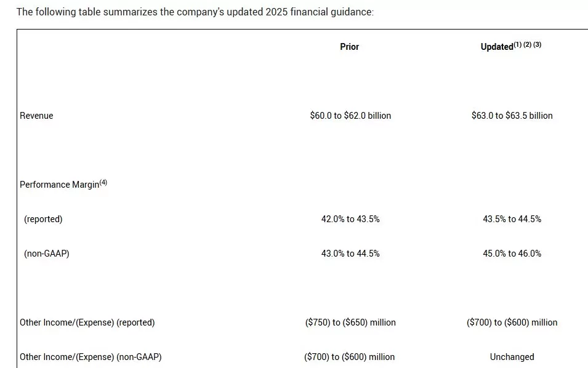Click the intro sentence about updated 2025 guidance

[x=195, y=12]
